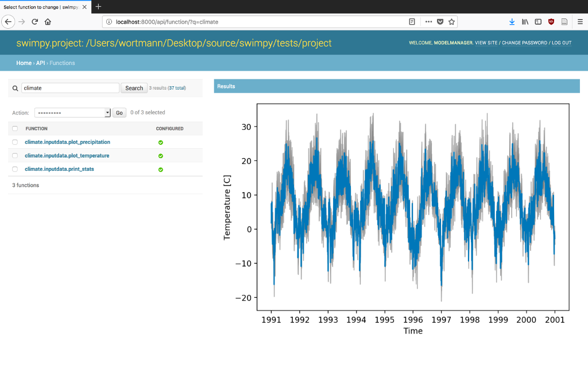The width and height of the screenshot is (588, 368).
Task: Click the browser back arrow button
Action: (8, 22)
